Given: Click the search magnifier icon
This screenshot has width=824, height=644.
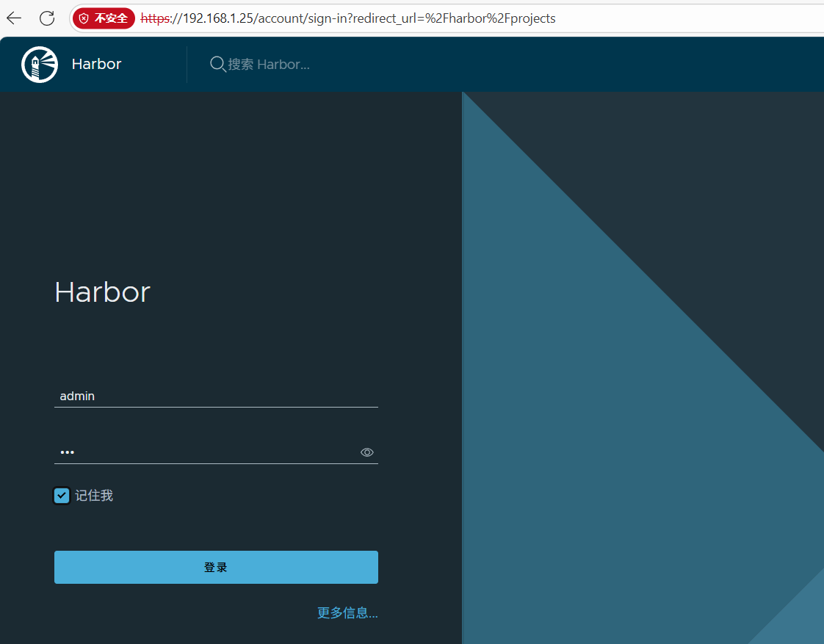Looking at the screenshot, I should coord(217,64).
